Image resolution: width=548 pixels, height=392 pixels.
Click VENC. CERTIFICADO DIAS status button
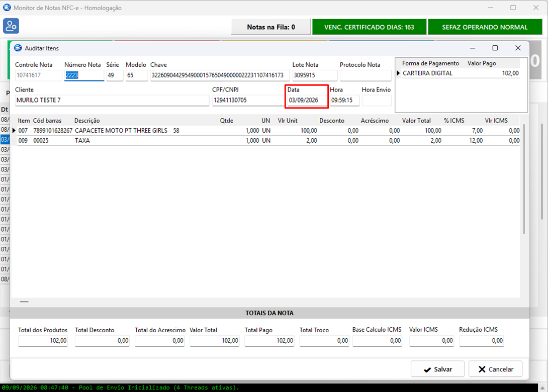(x=369, y=27)
